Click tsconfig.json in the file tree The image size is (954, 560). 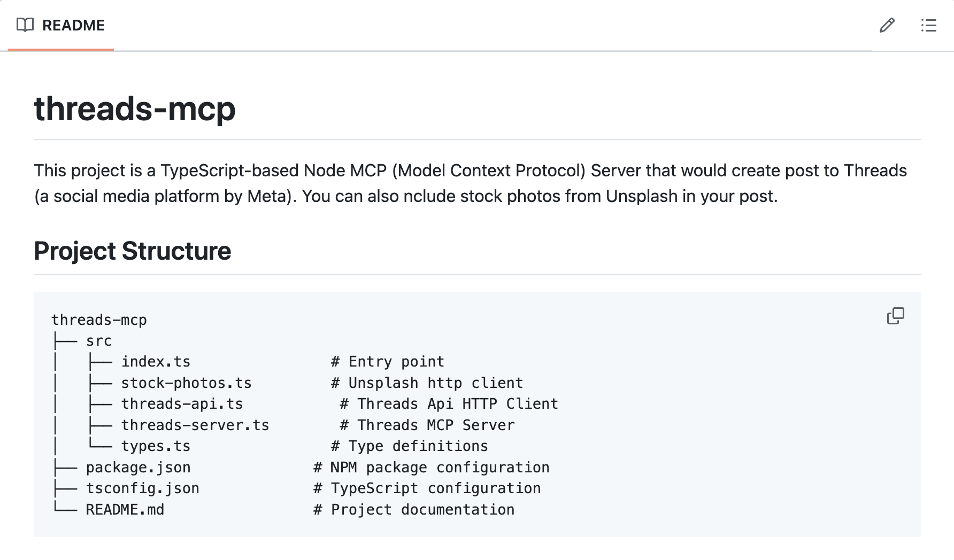pos(142,488)
